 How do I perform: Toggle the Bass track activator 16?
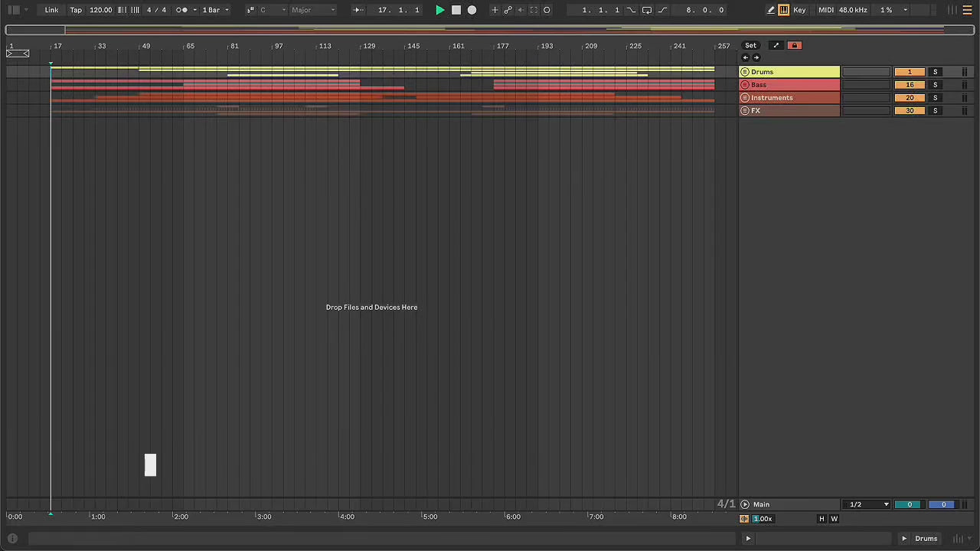tap(910, 85)
